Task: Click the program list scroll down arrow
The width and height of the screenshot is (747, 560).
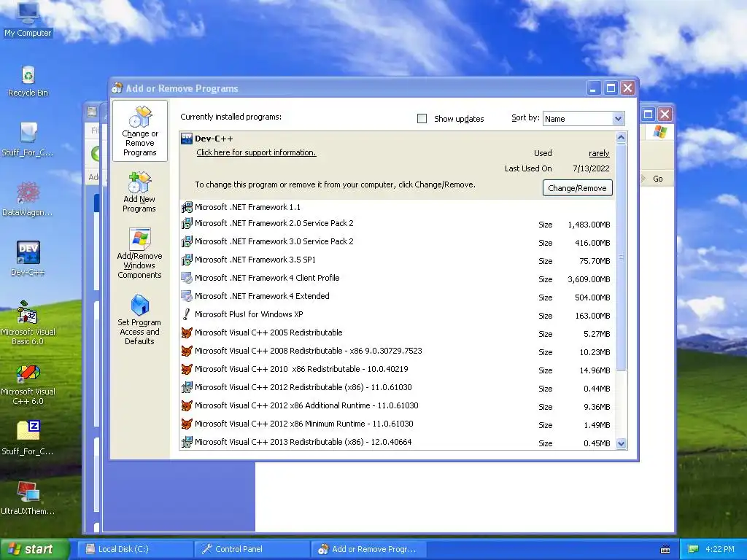Action: 621,444
